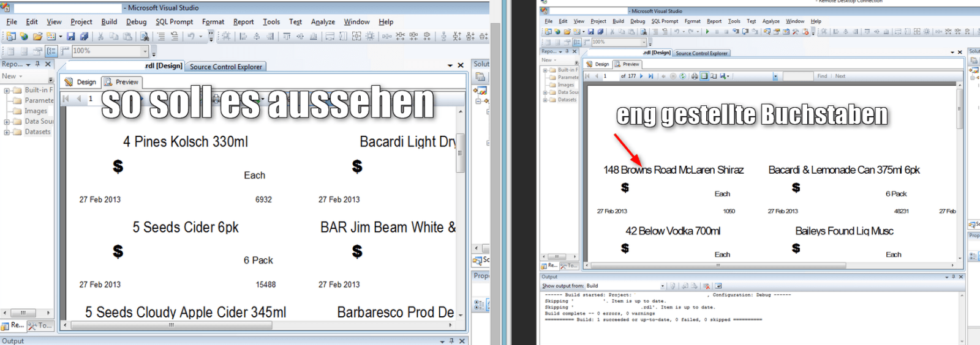
Task: Click Make Same Size icon in left layout toolbar
Action: [356, 36]
